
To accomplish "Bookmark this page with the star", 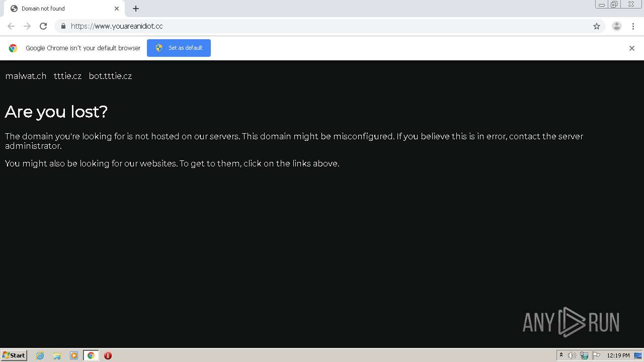I will [x=597, y=26].
